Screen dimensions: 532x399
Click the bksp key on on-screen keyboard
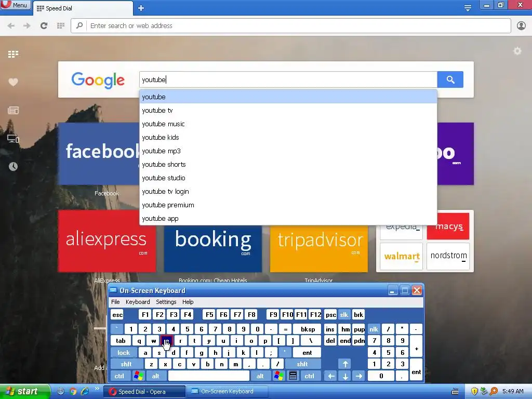pos(308,329)
